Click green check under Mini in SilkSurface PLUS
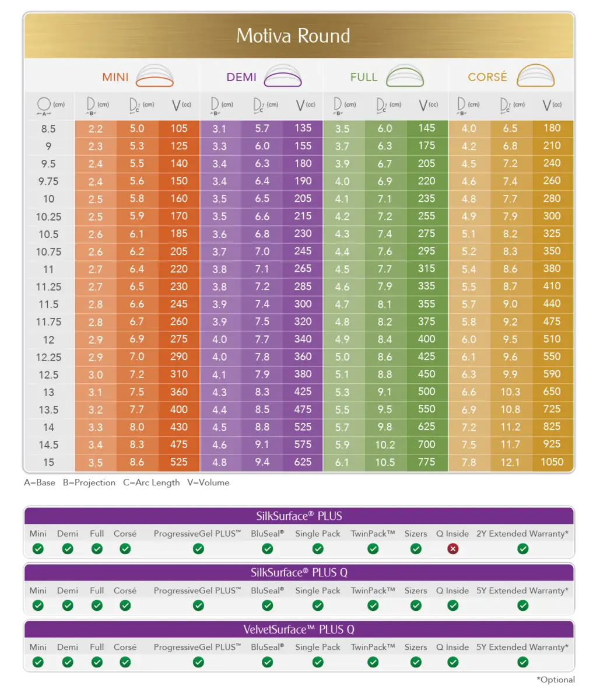The image size is (600, 700). tap(38, 549)
